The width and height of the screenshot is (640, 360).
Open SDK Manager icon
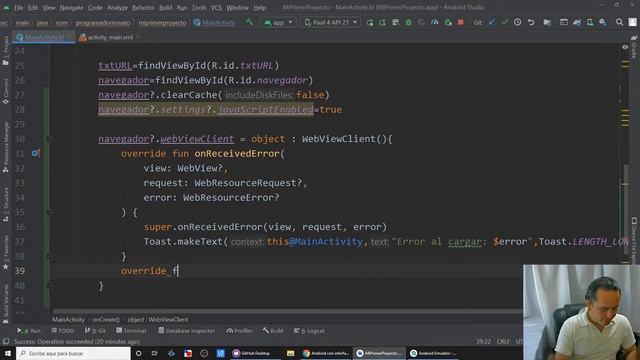602,22
